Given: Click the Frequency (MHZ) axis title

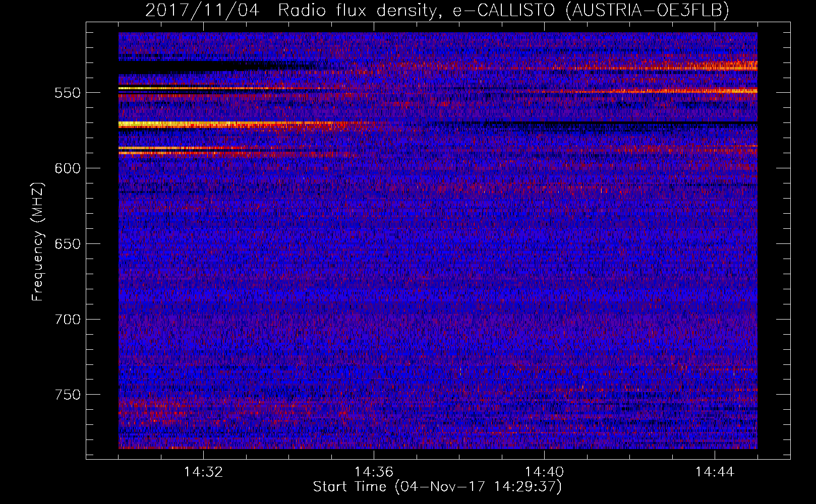Looking at the screenshot, I should 38,241.
